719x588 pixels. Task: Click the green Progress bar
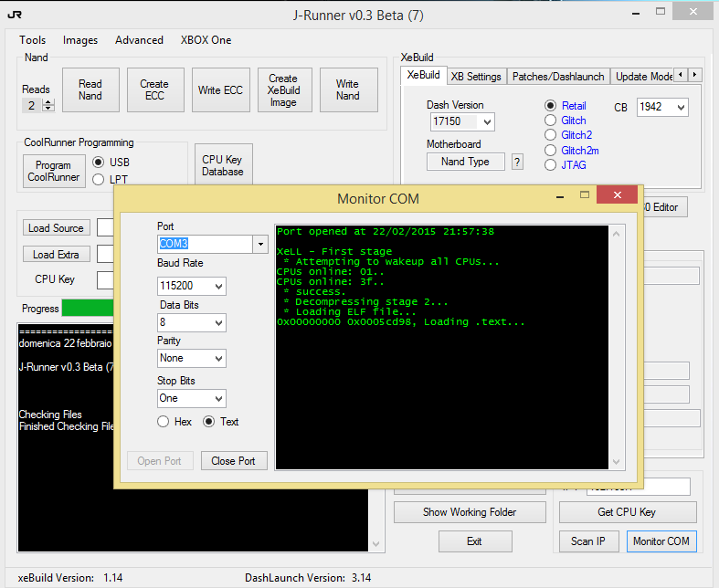pos(88,308)
